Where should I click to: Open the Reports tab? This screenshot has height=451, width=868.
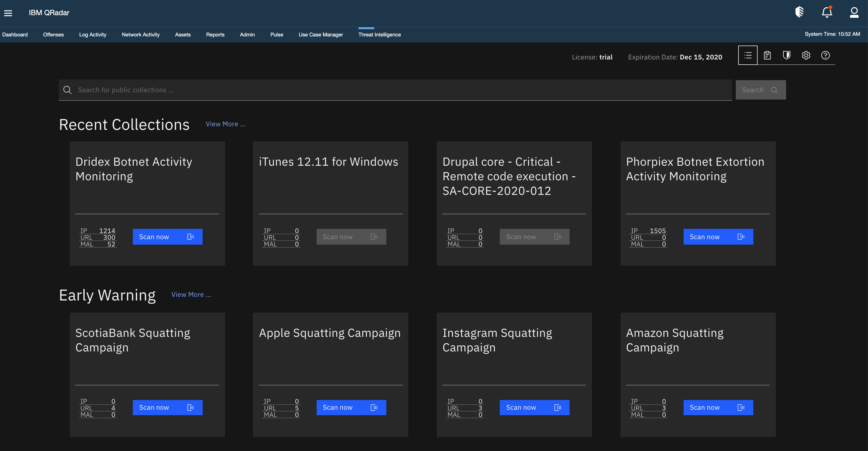click(215, 35)
